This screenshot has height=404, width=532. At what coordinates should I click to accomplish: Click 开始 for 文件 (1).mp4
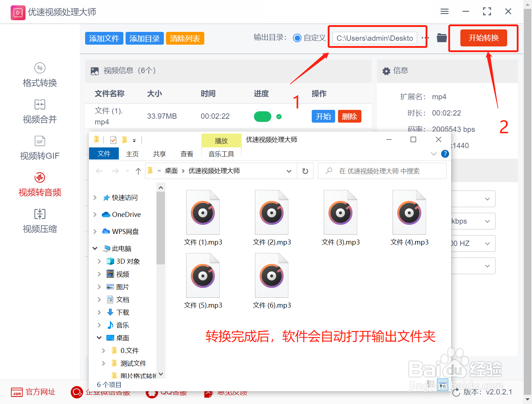click(323, 116)
